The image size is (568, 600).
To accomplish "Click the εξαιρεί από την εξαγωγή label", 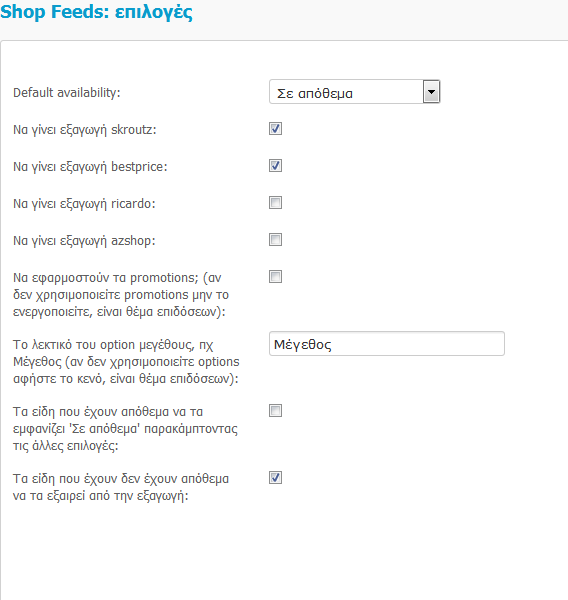I will click(x=121, y=487).
